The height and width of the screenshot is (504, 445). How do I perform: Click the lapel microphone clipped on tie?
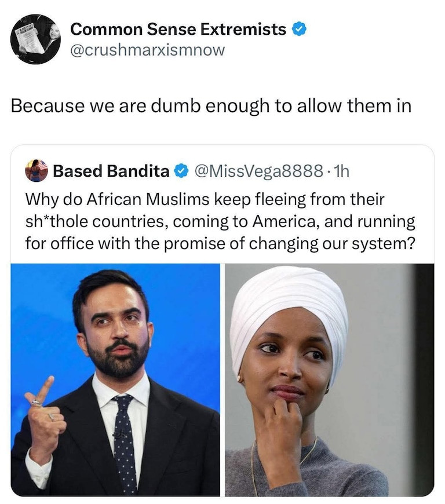pyautogui.click(x=121, y=434)
